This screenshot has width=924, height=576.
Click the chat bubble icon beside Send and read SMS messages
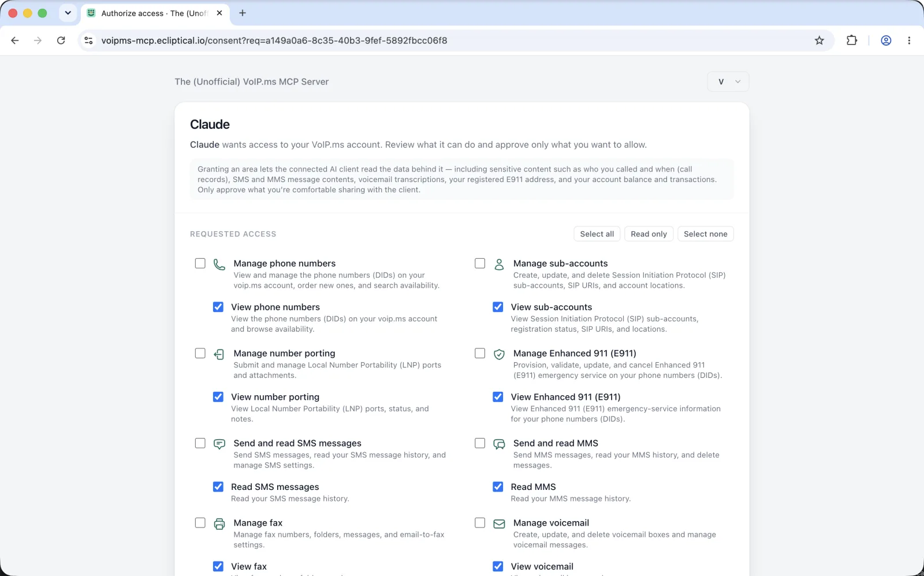click(x=219, y=444)
